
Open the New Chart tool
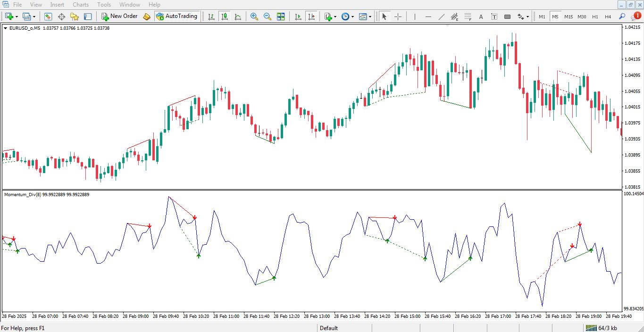[x=9, y=17]
